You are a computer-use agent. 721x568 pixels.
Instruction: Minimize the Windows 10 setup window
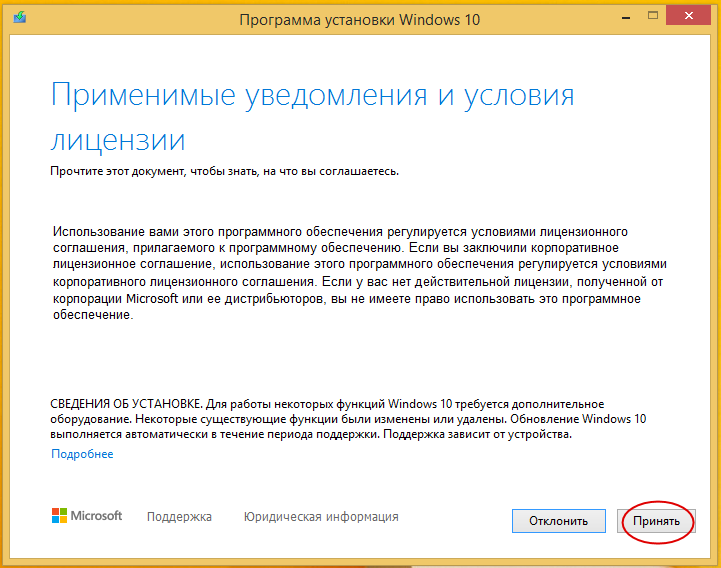point(626,17)
